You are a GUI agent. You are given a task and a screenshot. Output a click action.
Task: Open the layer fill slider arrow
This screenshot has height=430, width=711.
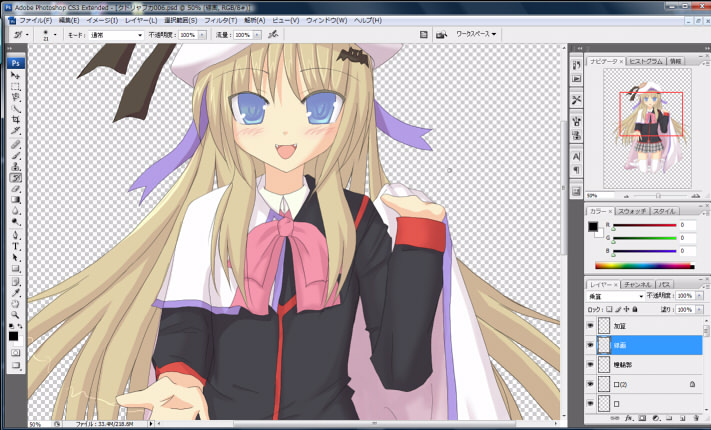coord(698,309)
